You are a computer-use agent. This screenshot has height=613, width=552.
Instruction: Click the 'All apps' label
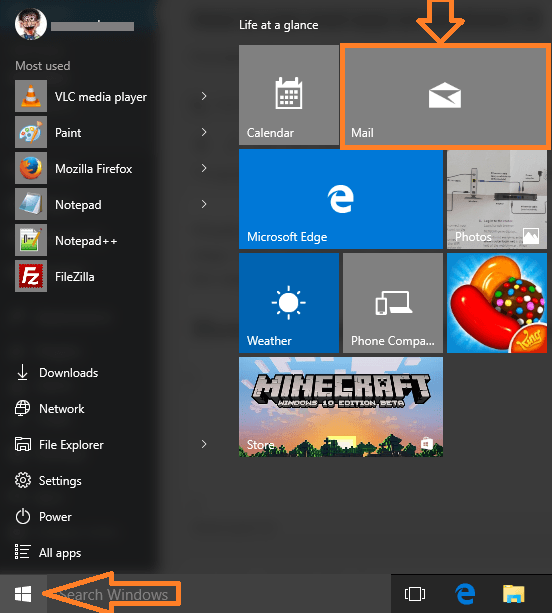[x=60, y=553]
